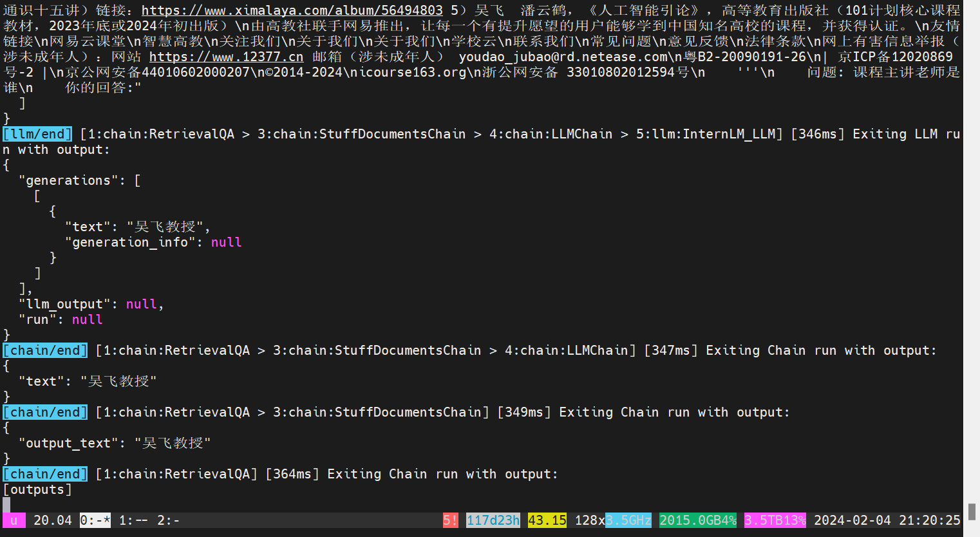Viewport: 980px width, 537px height.
Task: Click the red 5! updates indicator
Action: tap(451, 520)
